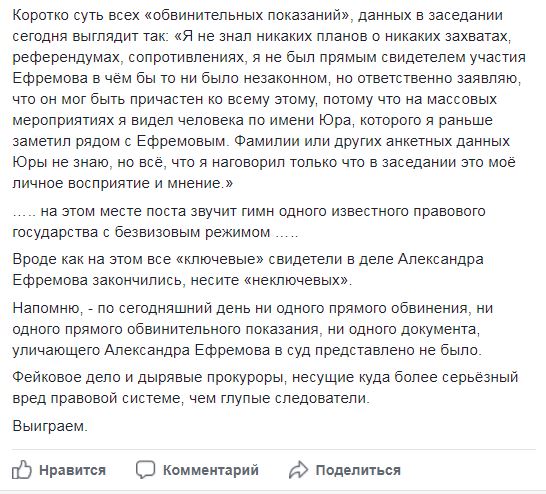Click the quoted word «ключевые»
The width and height of the screenshot is (546, 494).
tap(220, 259)
